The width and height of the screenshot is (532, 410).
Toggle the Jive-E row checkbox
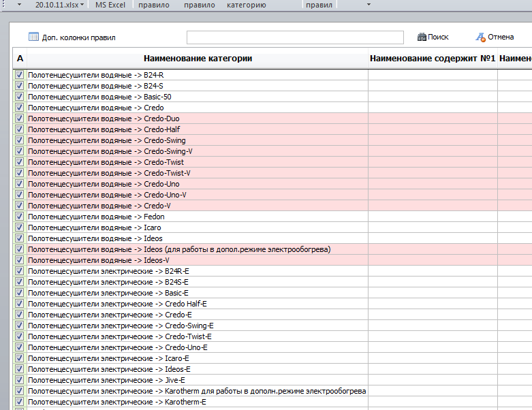pos(19,380)
